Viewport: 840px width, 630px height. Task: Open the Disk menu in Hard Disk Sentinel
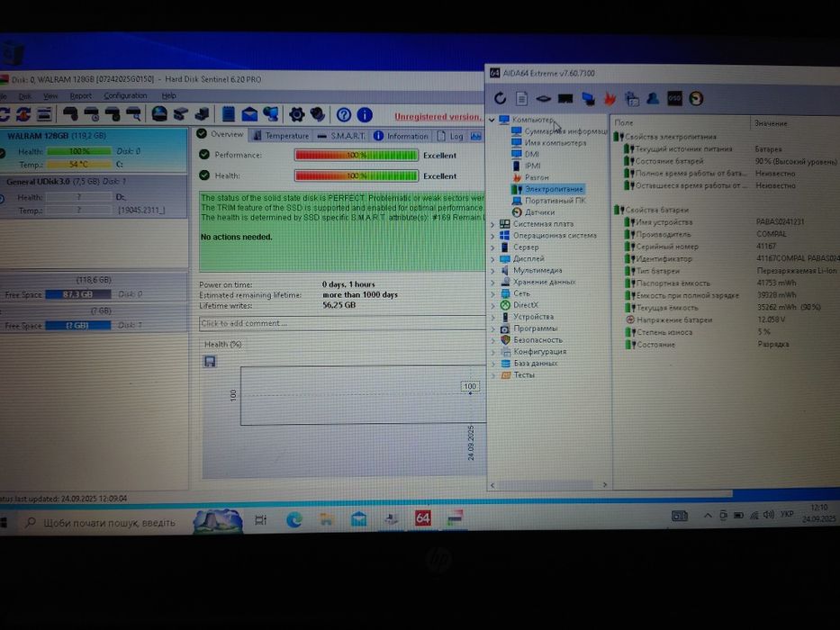pyautogui.click(x=24, y=96)
